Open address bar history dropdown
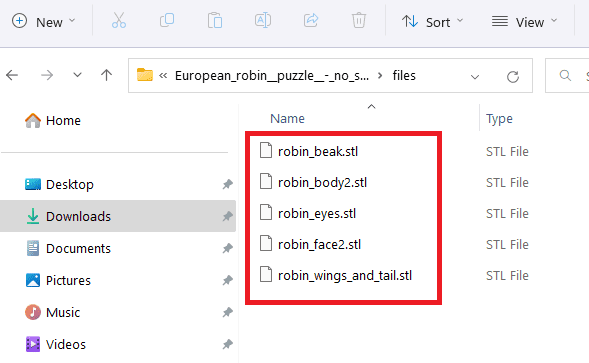The height and width of the screenshot is (363, 589). [x=475, y=77]
